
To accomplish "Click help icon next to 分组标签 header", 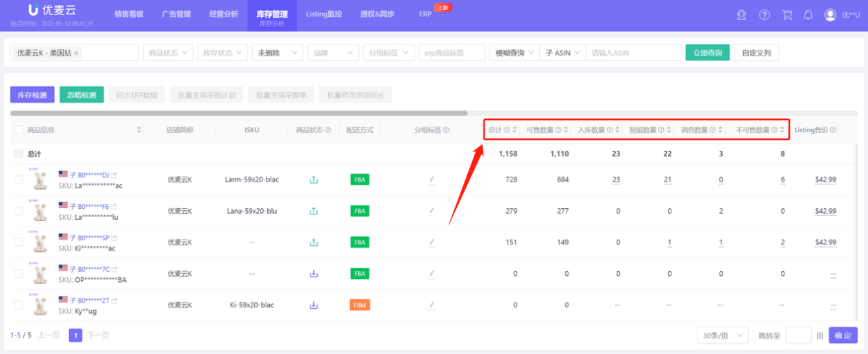I will click(446, 129).
